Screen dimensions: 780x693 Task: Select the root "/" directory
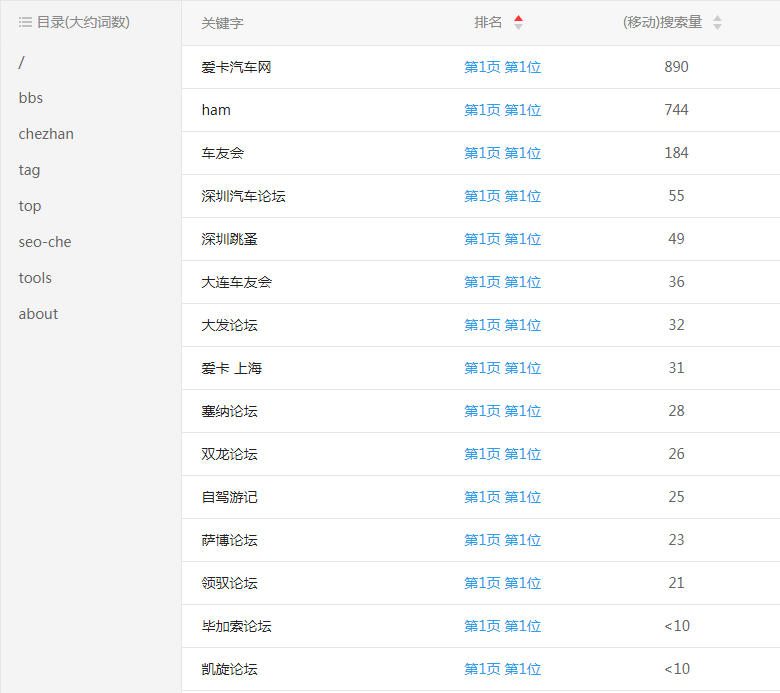click(x=22, y=62)
